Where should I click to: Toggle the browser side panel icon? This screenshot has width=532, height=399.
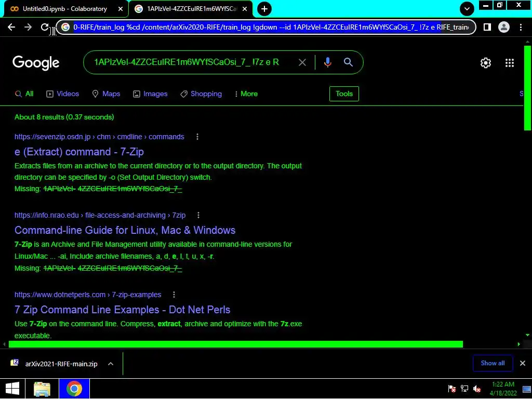click(x=487, y=27)
